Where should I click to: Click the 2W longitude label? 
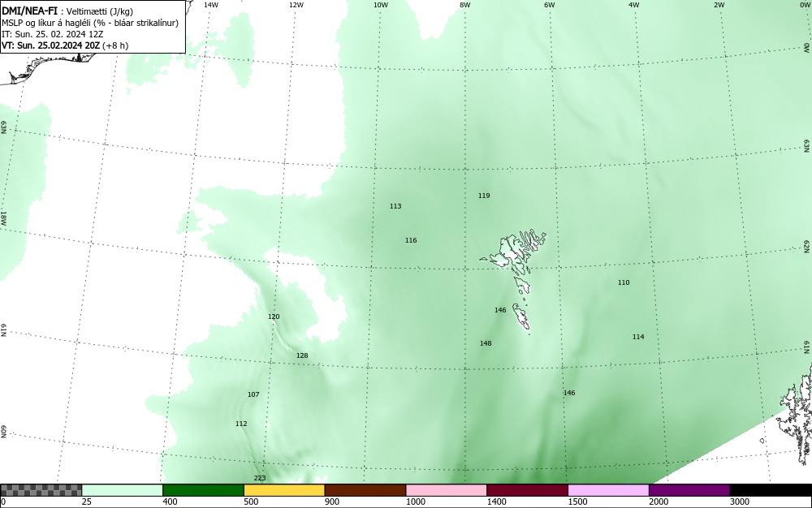[x=719, y=5]
